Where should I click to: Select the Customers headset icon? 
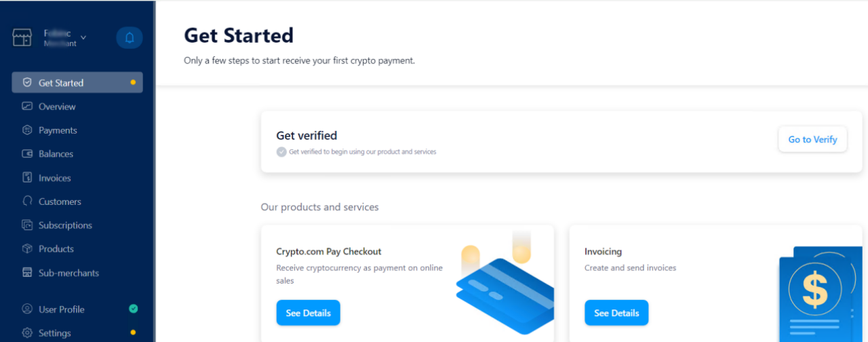click(27, 202)
